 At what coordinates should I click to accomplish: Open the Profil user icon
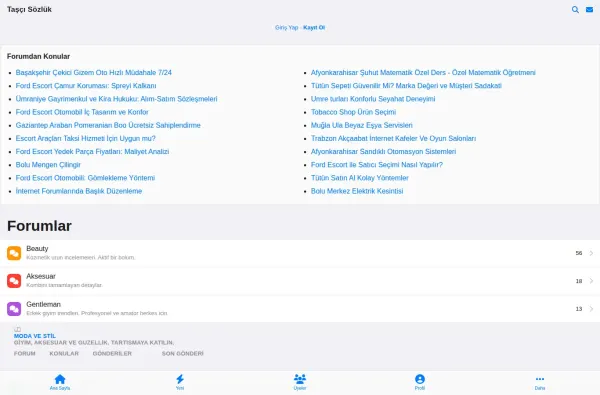click(420, 379)
